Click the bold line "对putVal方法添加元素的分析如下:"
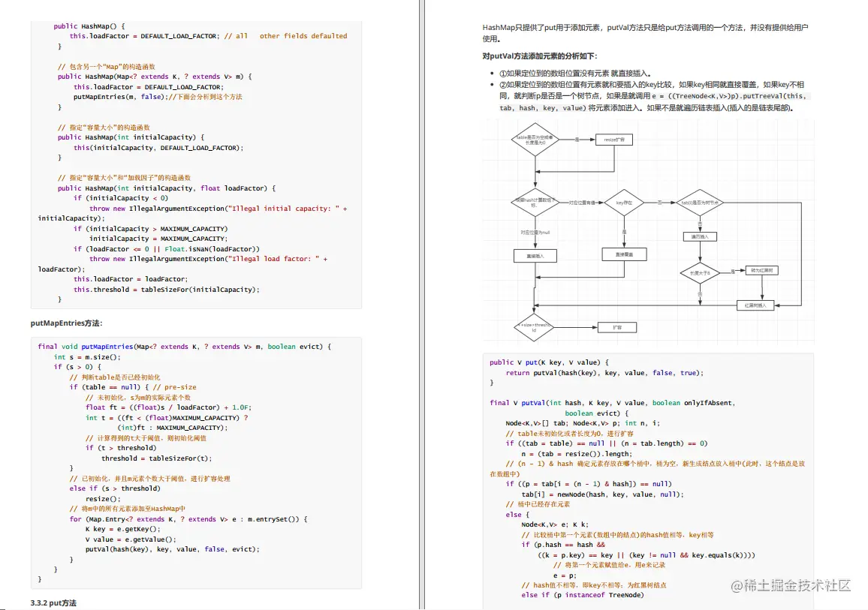868x610 pixels. (x=540, y=56)
